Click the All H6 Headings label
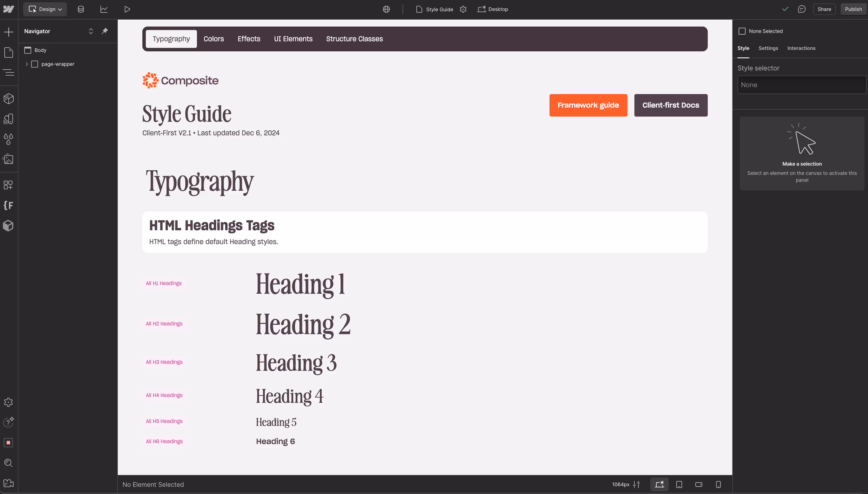Image resolution: width=868 pixels, height=494 pixels. pyautogui.click(x=164, y=441)
